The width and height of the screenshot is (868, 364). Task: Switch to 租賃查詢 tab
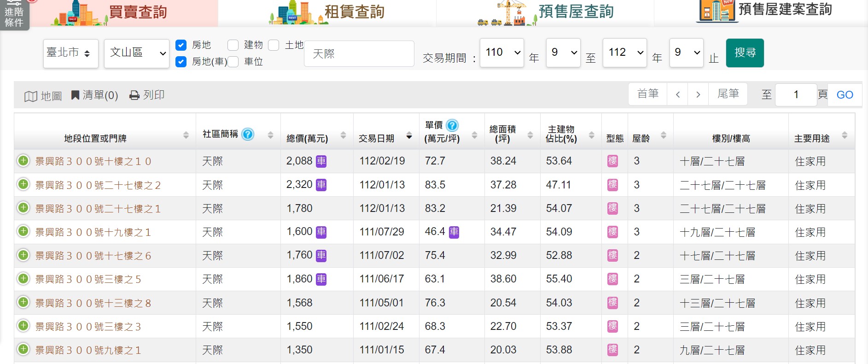327,13
